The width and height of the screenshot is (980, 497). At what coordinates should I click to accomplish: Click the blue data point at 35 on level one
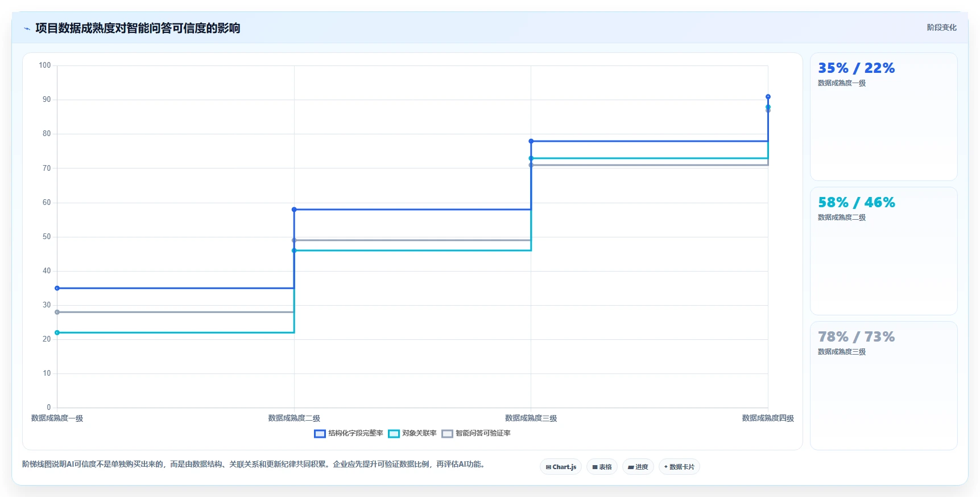(x=57, y=288)
